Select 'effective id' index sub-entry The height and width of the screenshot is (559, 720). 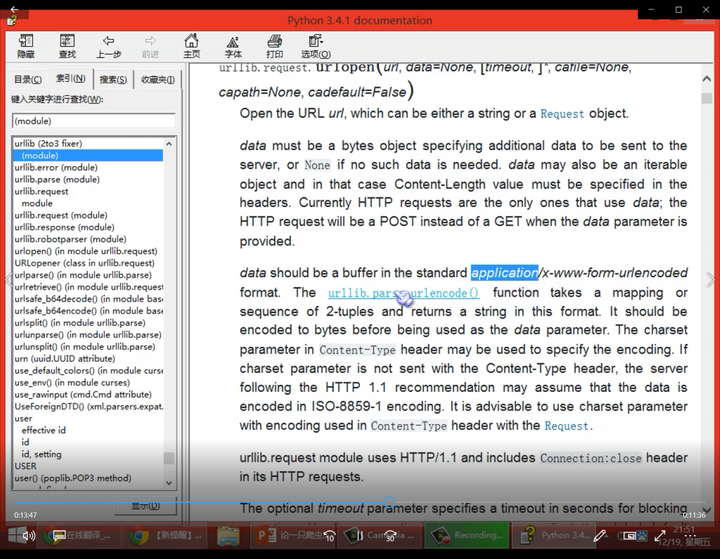(44, 430)
